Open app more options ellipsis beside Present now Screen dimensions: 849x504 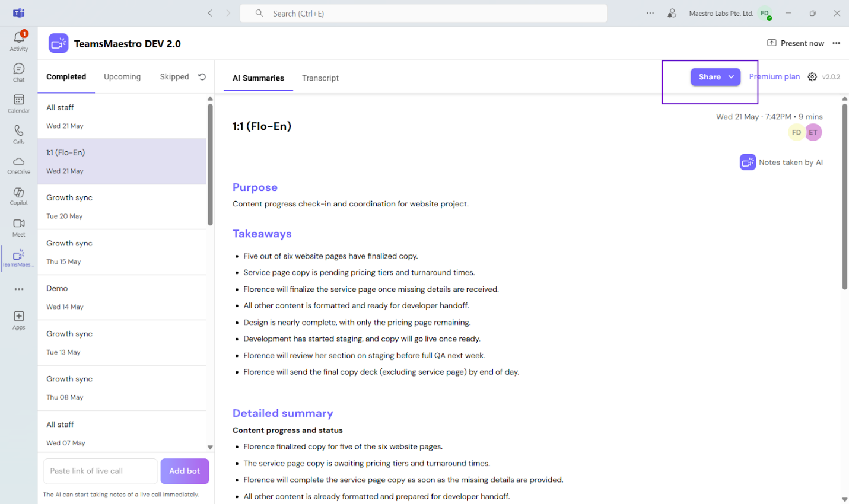[837, 43]
